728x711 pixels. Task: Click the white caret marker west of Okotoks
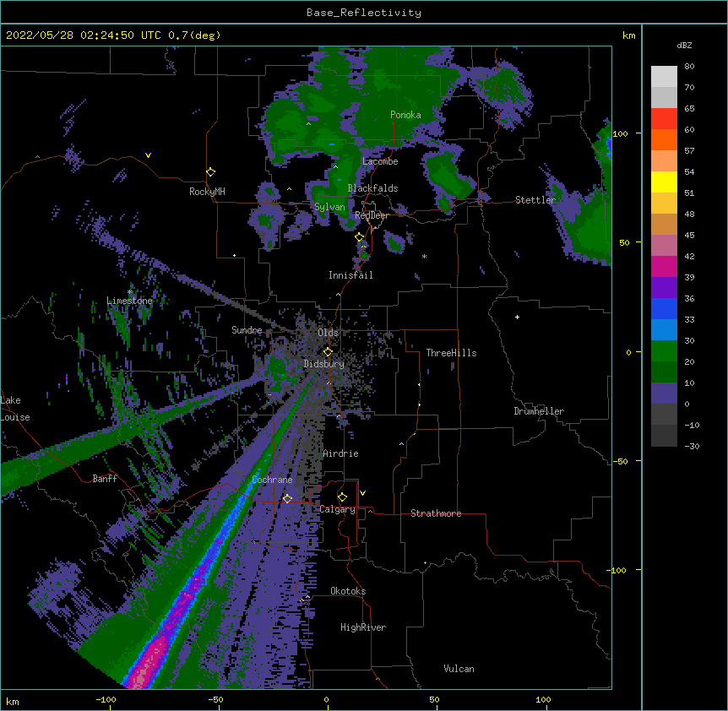tap(307, 596)
